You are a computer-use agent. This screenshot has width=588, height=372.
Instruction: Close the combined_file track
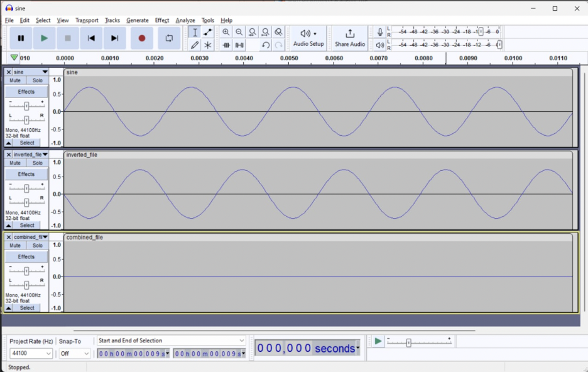pos(9,237)
